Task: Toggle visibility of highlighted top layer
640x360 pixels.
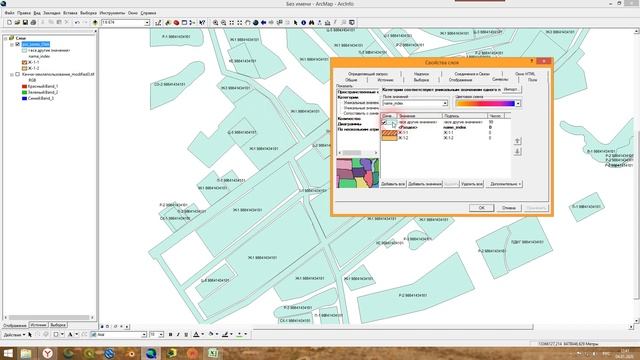Action: pyautogui.click(x=18, y=44)
